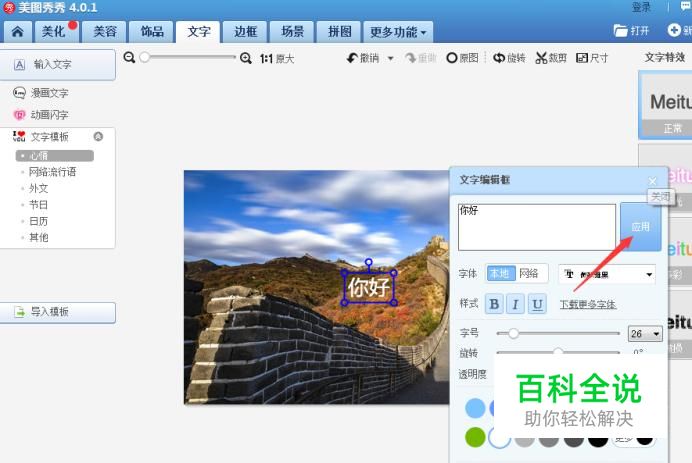Expand the 更多功能 dropdown menu

coord(398,32)
